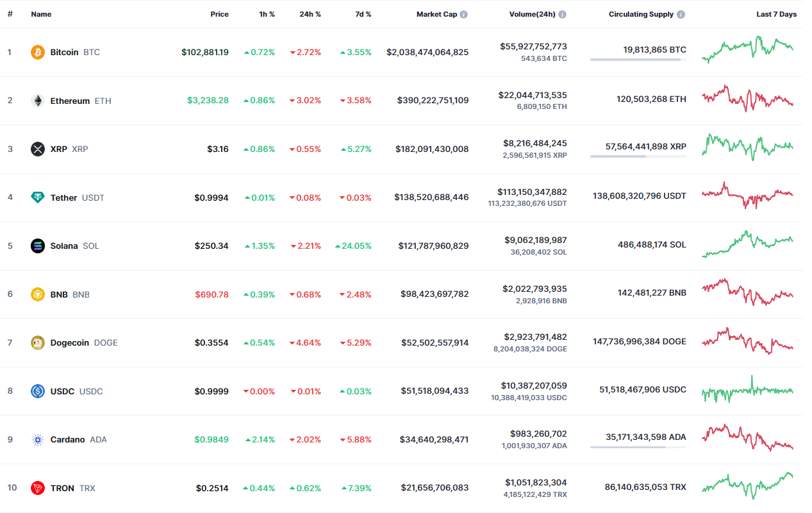The width and height of the screenshot is (812, 513).
Task: Open Solana 7-day sparkline chart
Action: click(748, 244)
